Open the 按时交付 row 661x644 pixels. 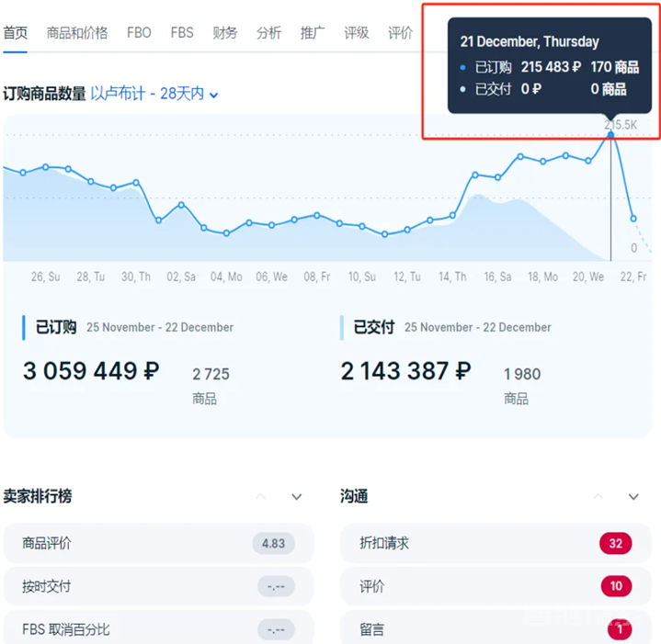tap(158, 586)
